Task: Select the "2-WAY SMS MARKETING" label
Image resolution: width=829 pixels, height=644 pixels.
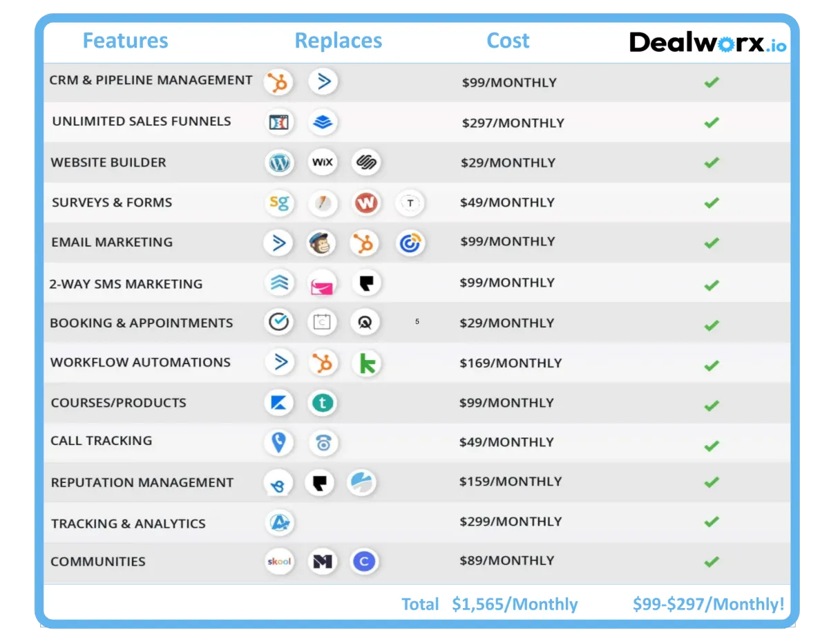Action: pyautogui.click(x=126, y=283)
